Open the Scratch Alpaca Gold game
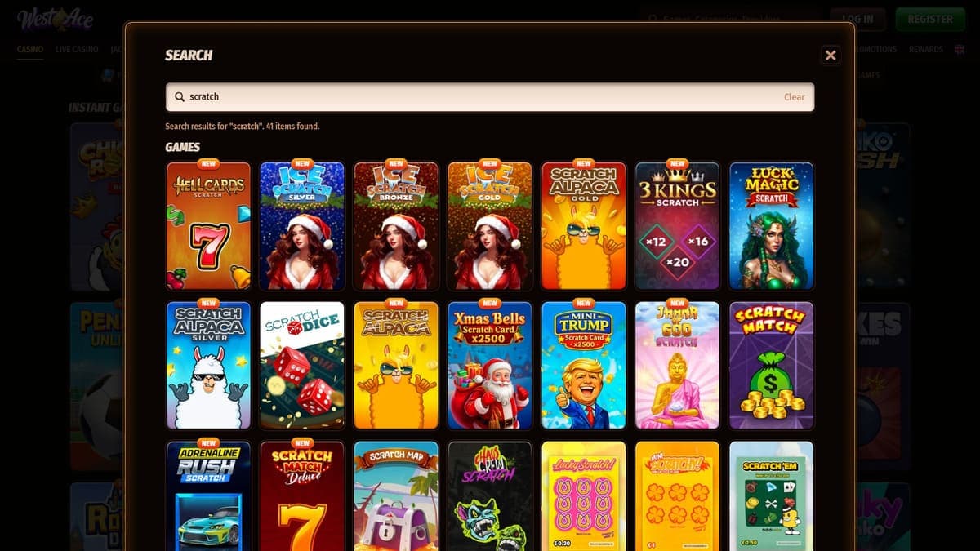 (584, 226)
